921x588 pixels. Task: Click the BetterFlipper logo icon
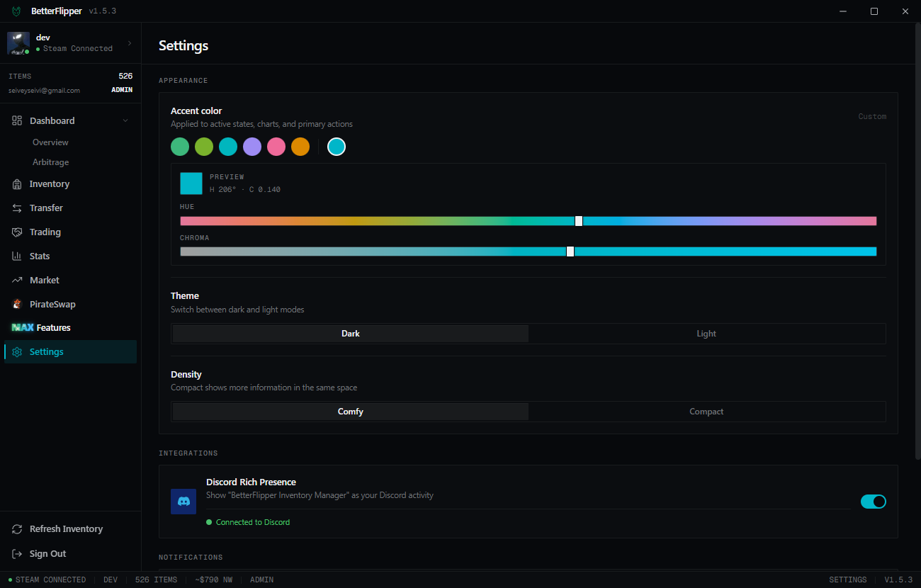(x=16, y=11)
